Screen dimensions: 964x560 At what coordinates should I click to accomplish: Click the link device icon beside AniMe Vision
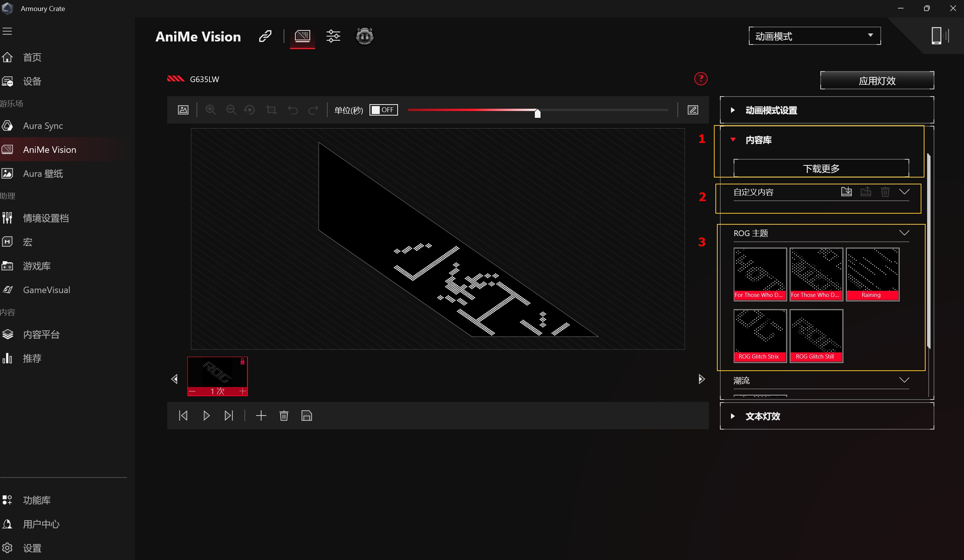click(265, 36)
